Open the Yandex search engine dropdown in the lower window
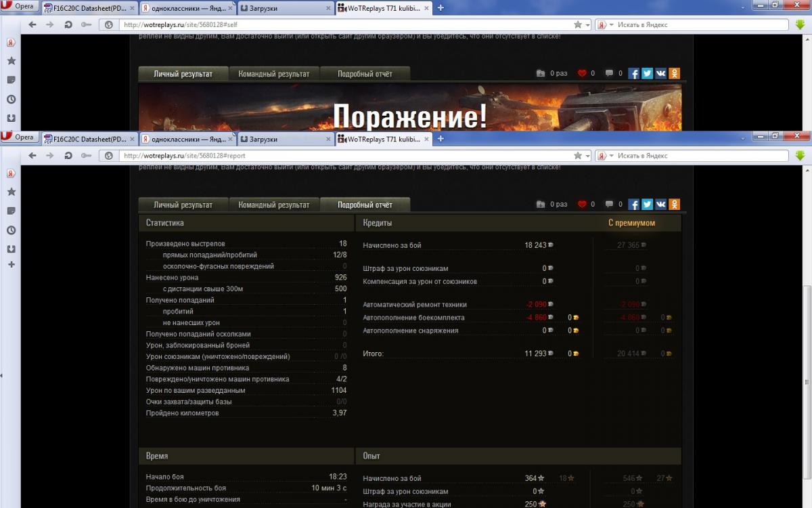 [602, 156]
